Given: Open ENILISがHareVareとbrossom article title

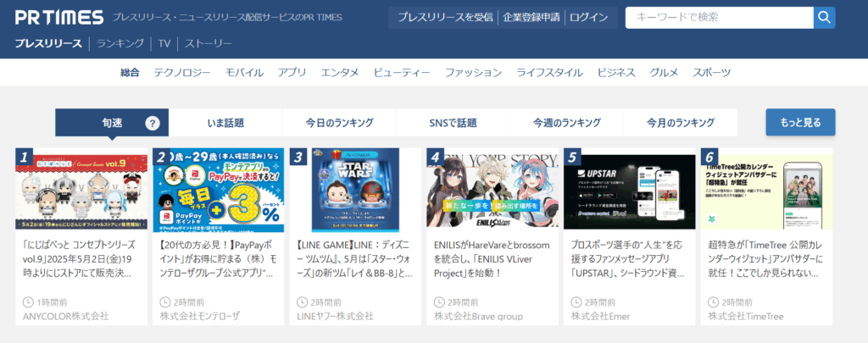Looking at the screenshot, I should point(492,258).
